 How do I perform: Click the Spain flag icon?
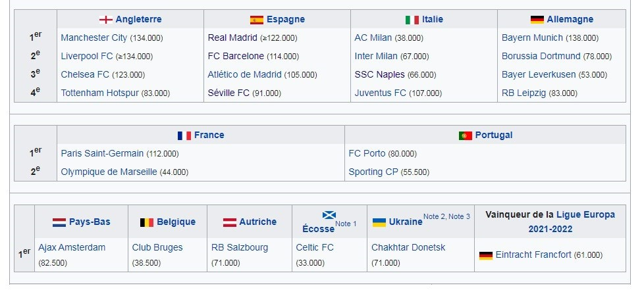tap(257, 20)
